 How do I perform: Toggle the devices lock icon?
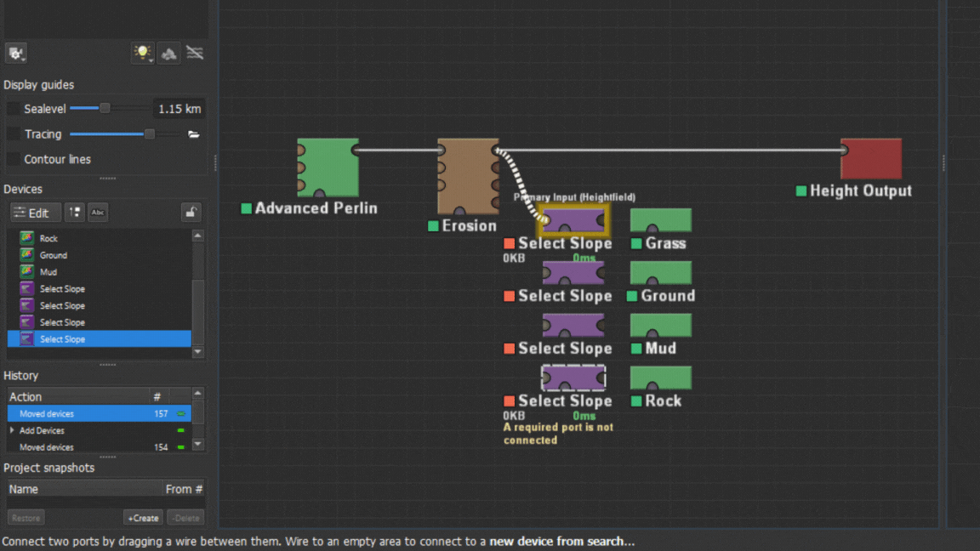point(191,213)
